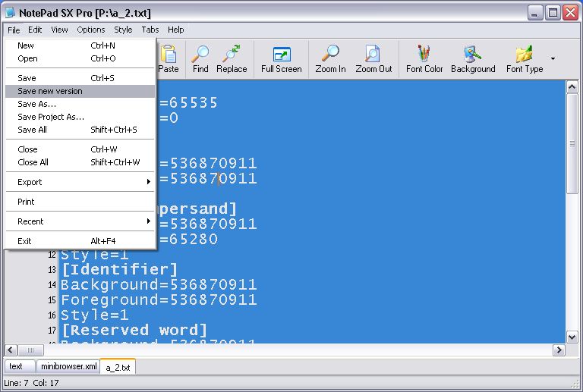This screenshot has width=583, height=392.
Task: Click the vertical scrollbar down arrow
Action: point(572,337)
